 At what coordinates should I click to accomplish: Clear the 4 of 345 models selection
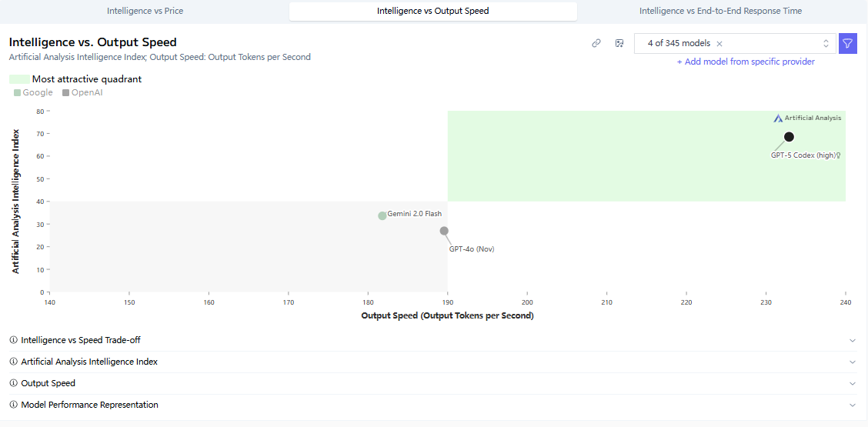click(719, 44)
